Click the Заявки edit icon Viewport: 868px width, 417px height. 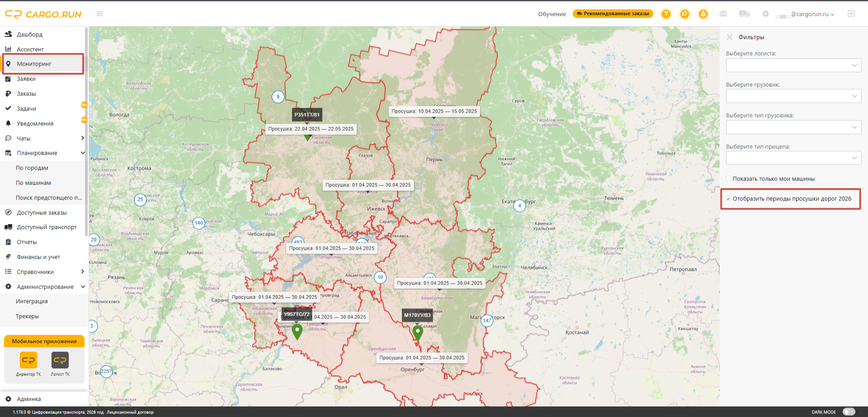coord(8,79)
